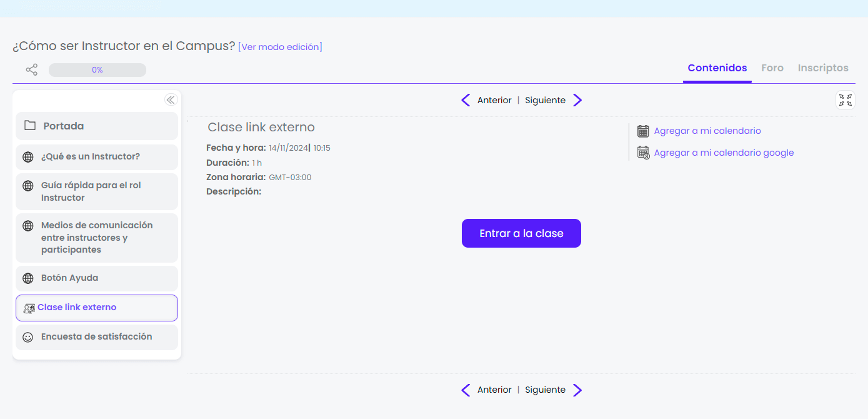Switch to the Foro tab

coord(772,68)
